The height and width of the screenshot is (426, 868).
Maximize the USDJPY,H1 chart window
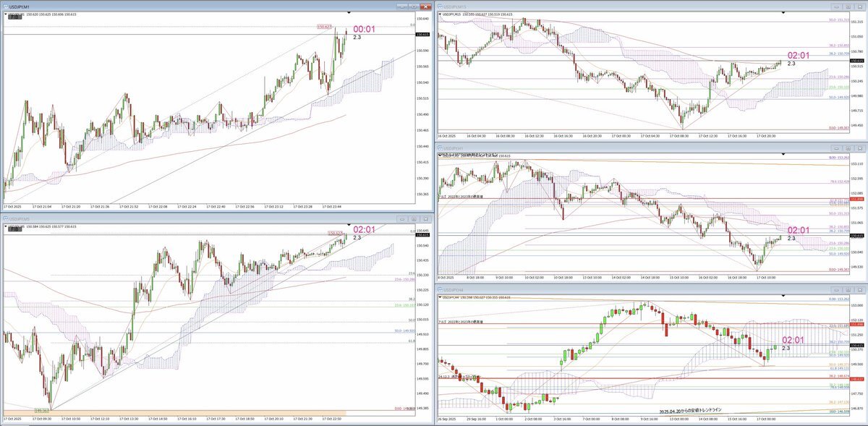tap(848, 148)
